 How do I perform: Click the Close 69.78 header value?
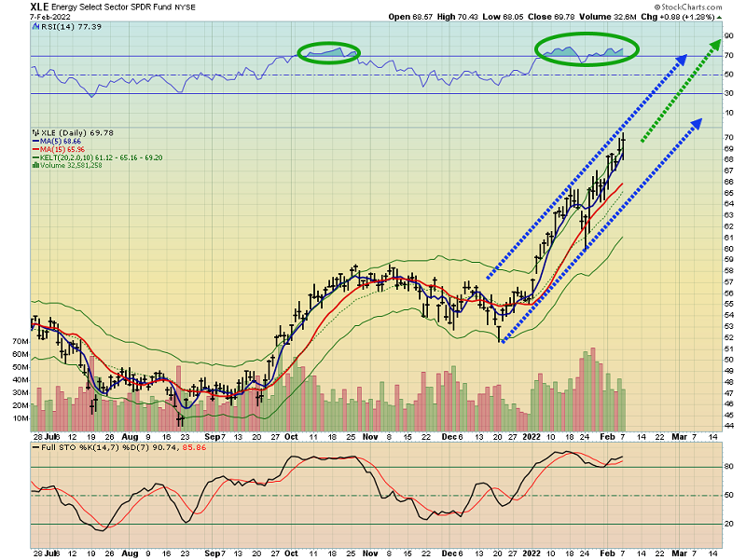540,16
